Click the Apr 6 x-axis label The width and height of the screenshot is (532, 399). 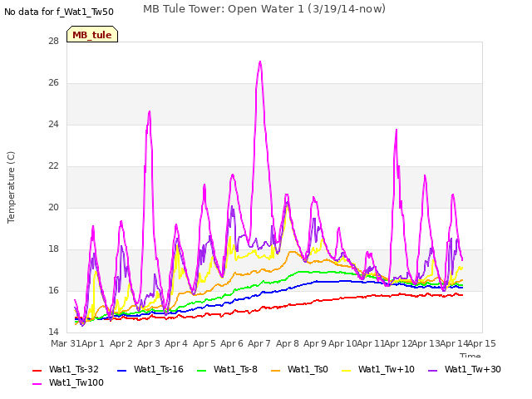coord(232,343)
